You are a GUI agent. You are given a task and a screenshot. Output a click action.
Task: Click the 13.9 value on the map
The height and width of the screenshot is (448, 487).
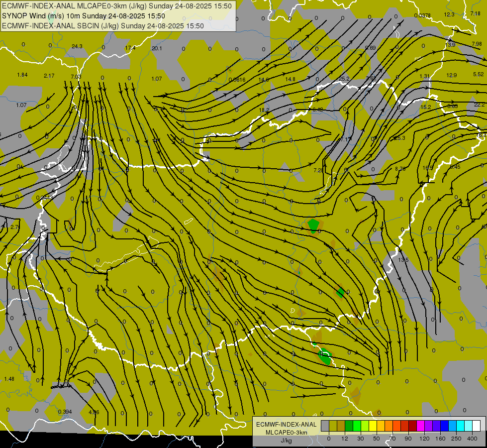point(450,45)
